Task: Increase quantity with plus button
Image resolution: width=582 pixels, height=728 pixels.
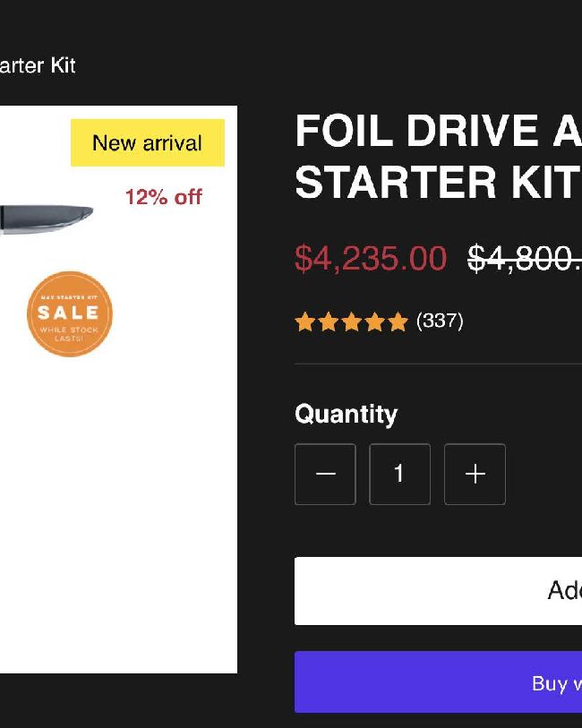Action: click(x=475, y=474)
